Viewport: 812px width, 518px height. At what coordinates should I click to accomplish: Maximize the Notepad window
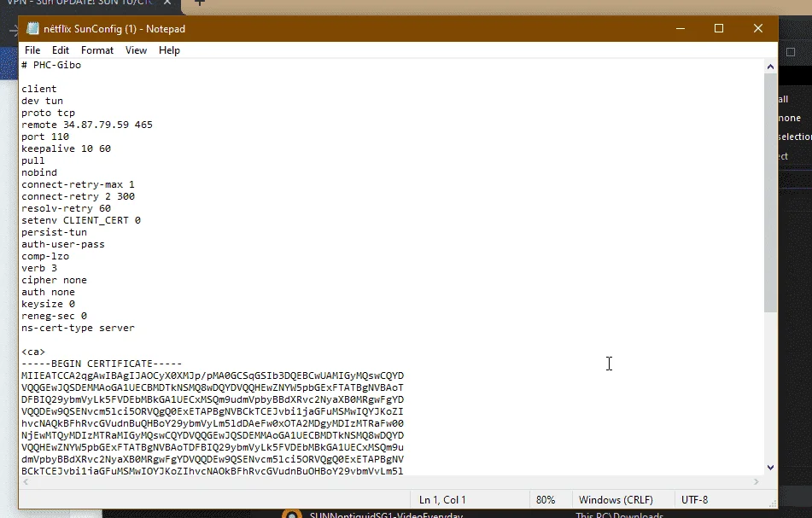[719, 28]
